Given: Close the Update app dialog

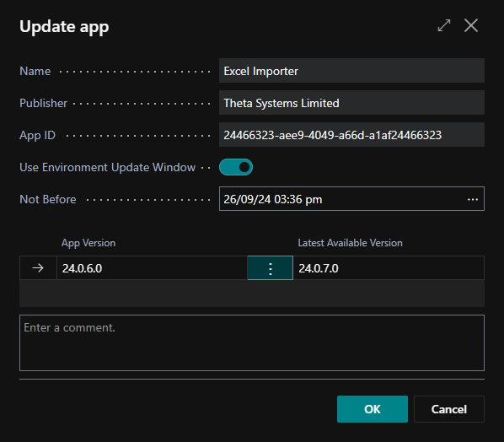Looking at the screenshot, I should click(x=471, y=25).
